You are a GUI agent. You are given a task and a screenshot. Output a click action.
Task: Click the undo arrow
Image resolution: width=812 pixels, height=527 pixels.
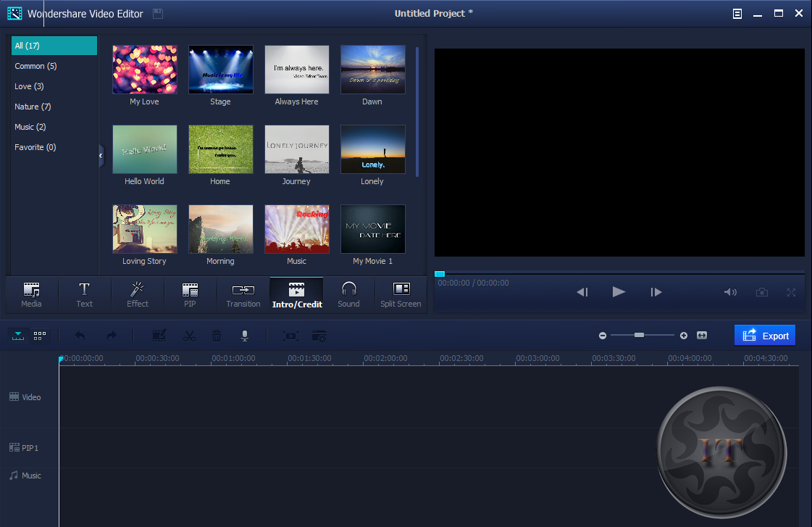tap(80, 335)
